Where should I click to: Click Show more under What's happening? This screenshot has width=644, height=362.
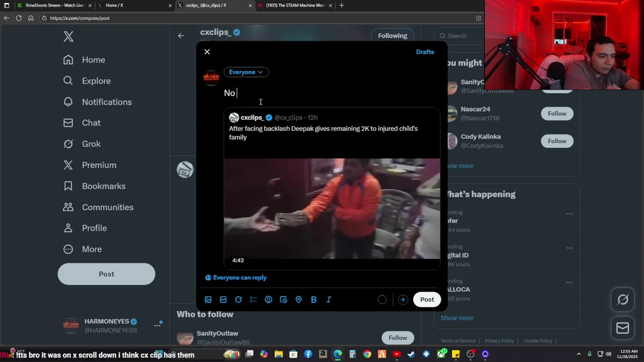pyautogui.click(x=457, y=318)
